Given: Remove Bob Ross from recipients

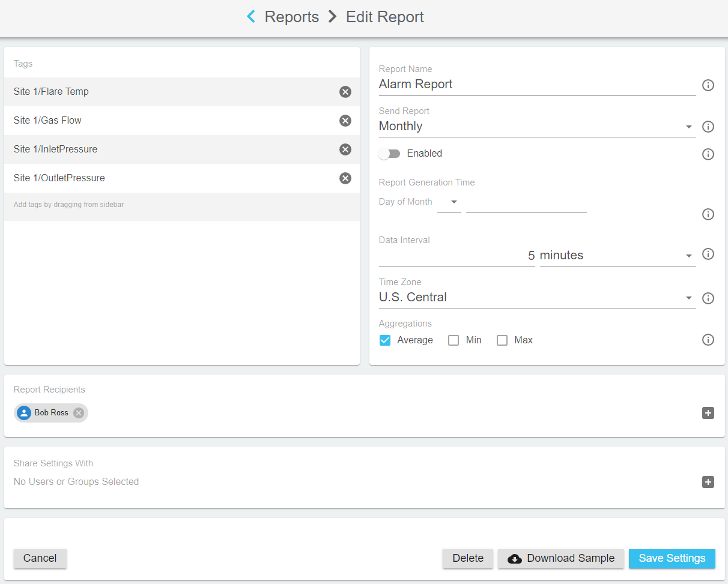Looking at the screenshot, I should coord(79,413).
